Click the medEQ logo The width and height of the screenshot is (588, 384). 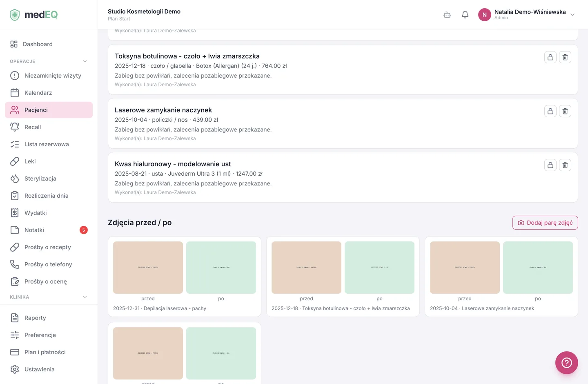pos(33,15)
